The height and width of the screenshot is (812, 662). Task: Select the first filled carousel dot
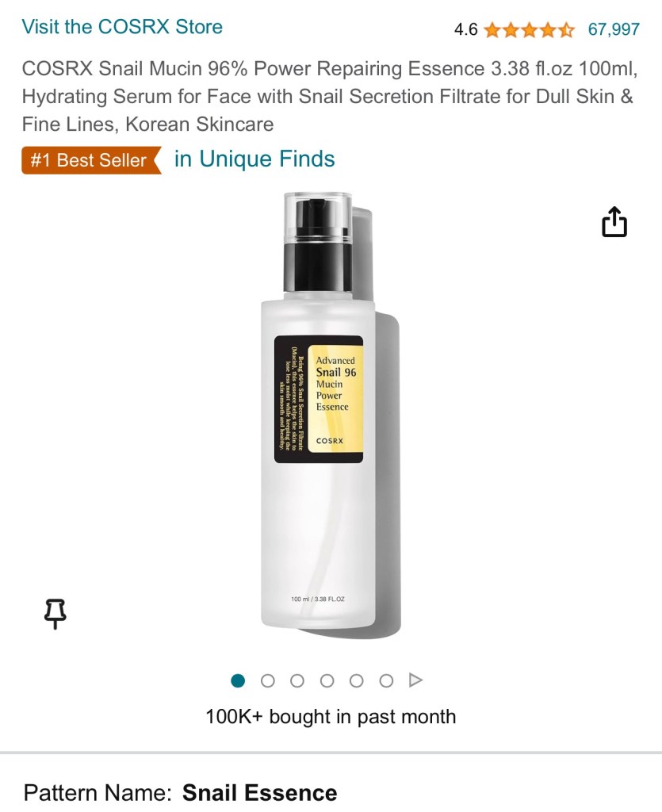[238, 680]
